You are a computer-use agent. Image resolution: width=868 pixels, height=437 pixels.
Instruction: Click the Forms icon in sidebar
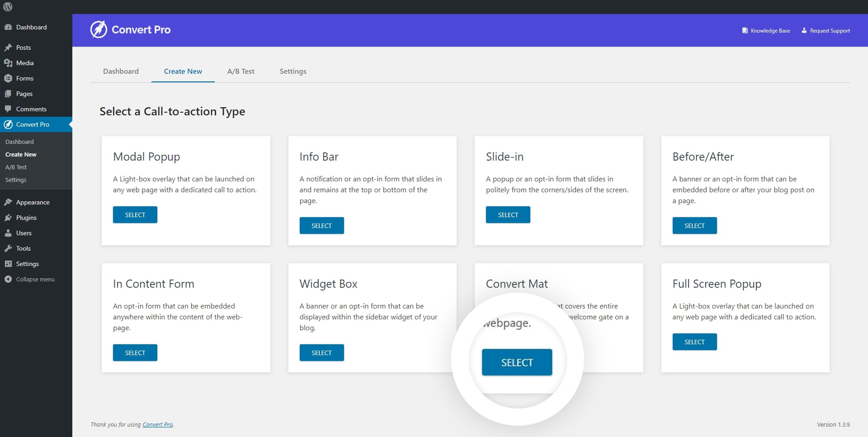[8, 78]
